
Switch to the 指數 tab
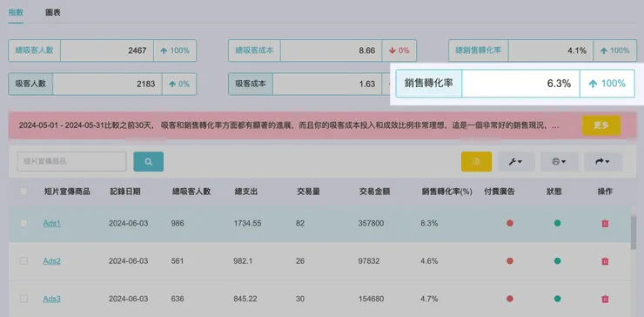coord(16,12)
